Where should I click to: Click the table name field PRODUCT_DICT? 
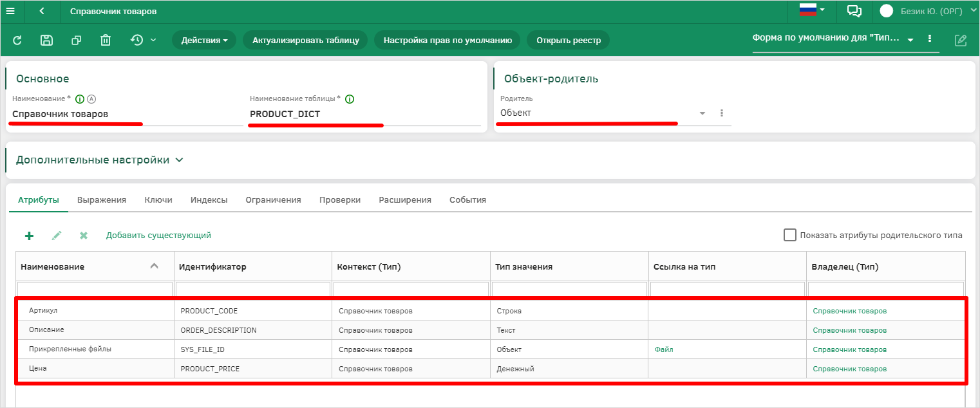pyautogui.click(x=365, y=114)
